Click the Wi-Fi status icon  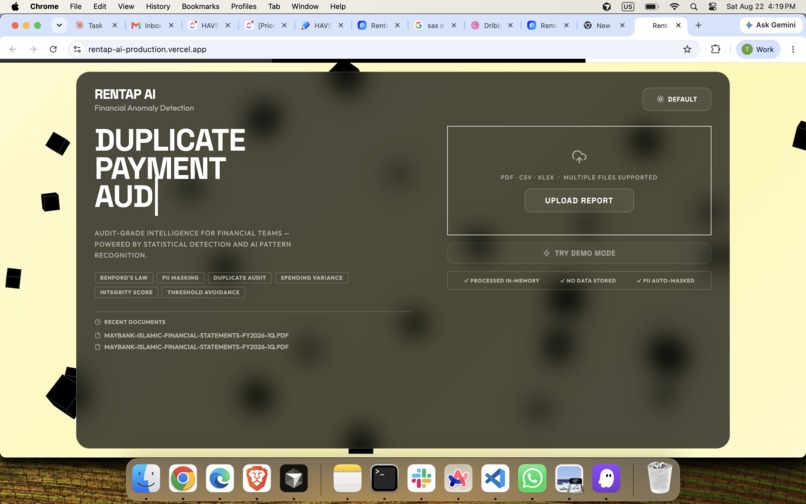pyautogui.click(x=674, y=7)
